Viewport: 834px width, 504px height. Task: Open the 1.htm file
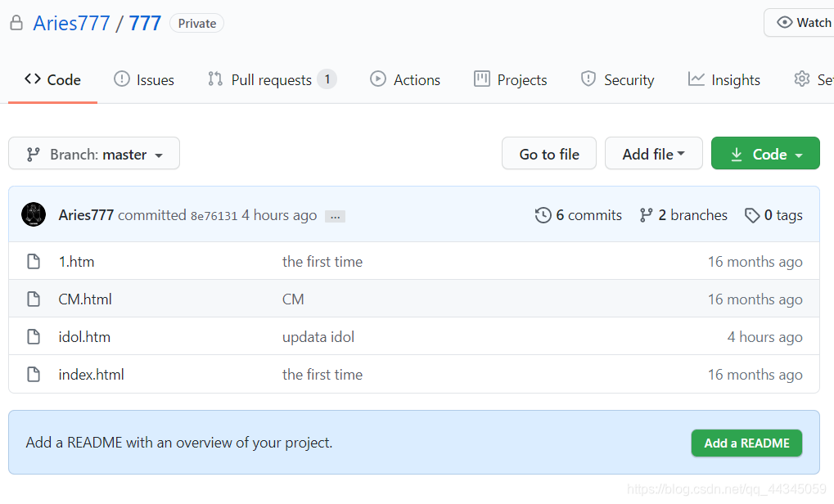[76, 262]
